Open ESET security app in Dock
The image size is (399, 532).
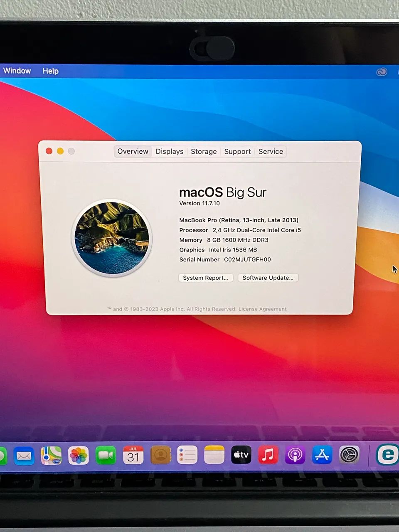click(x=387, y=454)
